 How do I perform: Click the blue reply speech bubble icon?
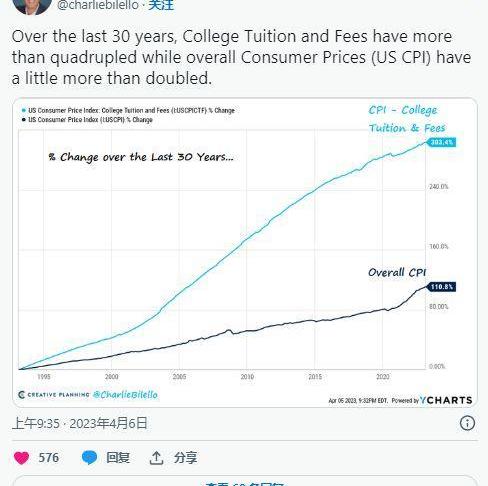point(89,457)
